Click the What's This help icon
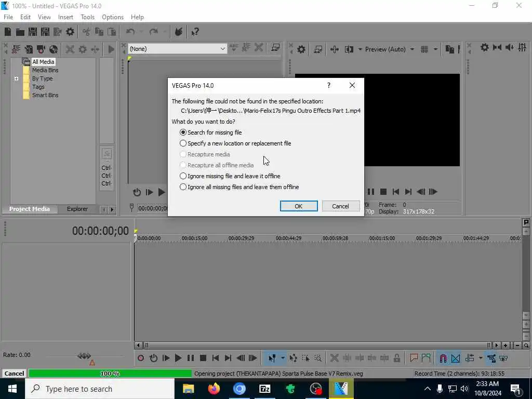This screenshot has width=532, height=399. pos(195,32)
